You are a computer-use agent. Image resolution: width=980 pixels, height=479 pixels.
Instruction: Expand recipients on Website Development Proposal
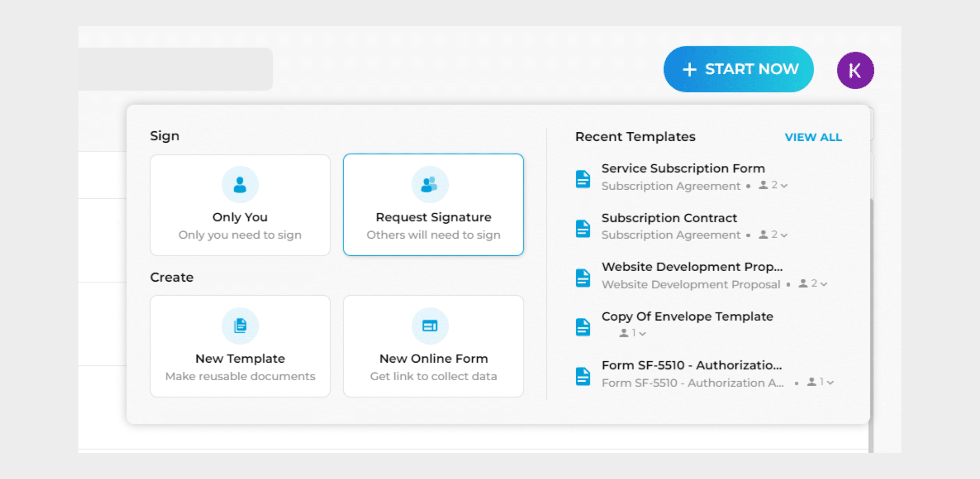pyautogui.click(x=824, y=284)
